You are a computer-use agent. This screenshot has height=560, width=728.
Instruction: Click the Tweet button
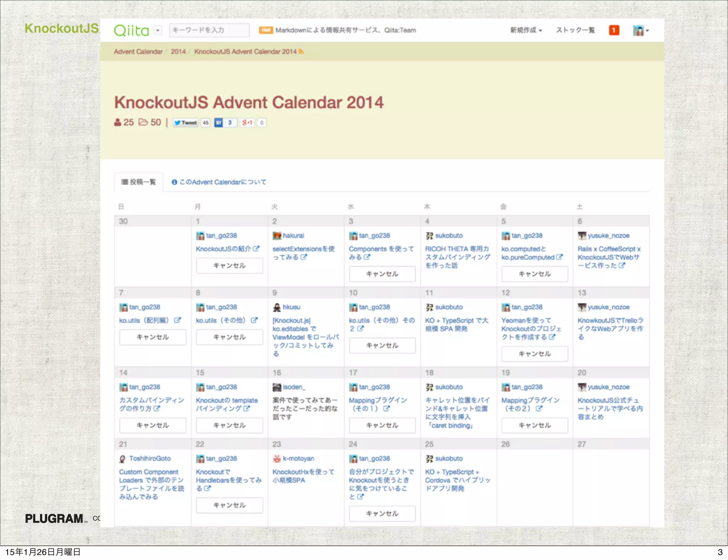[186, 123]
